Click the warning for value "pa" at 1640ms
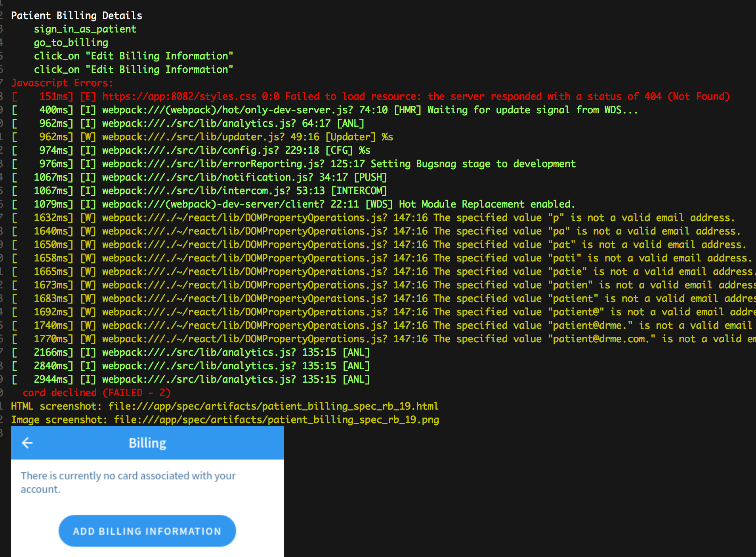This screenshot has width=756, height=557. click(376, 231)
